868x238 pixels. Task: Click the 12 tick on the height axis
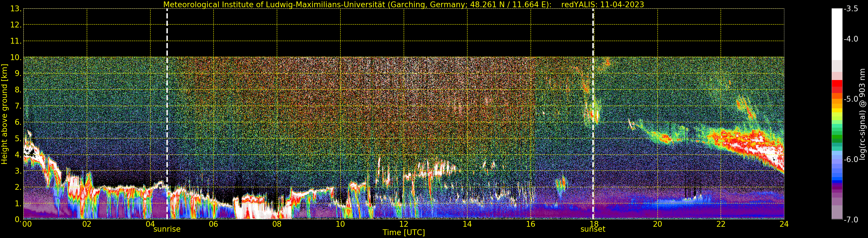click(x=15, y=25)
